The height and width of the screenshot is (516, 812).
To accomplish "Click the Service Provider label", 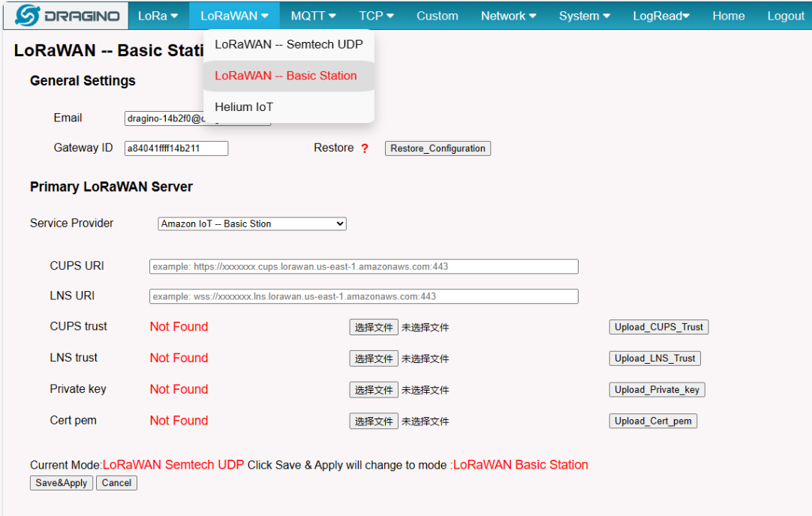I will coord(71,223).
